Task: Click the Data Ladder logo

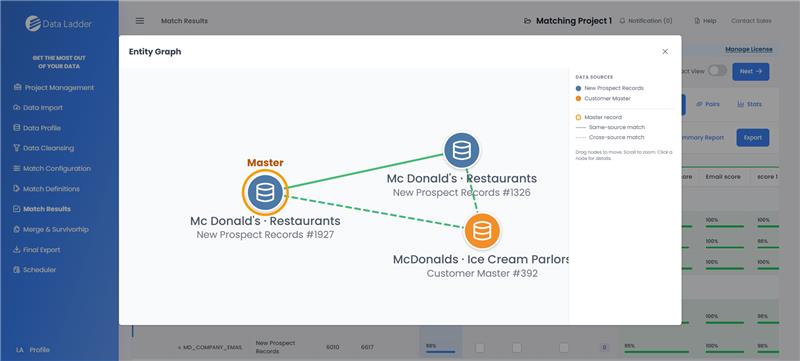Action: (x=58, y=23)
